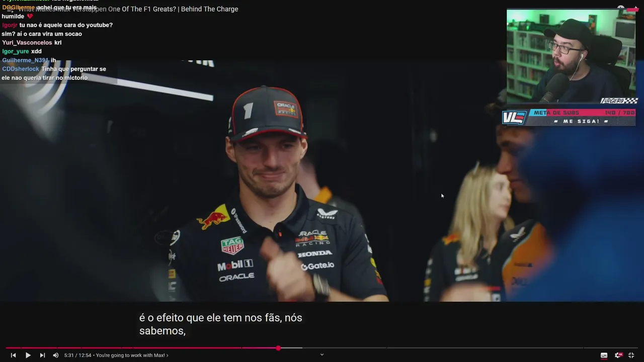Seek using the red video progress bar
The height and width of the screenshot is (362, 644).
tap(322, 348)
